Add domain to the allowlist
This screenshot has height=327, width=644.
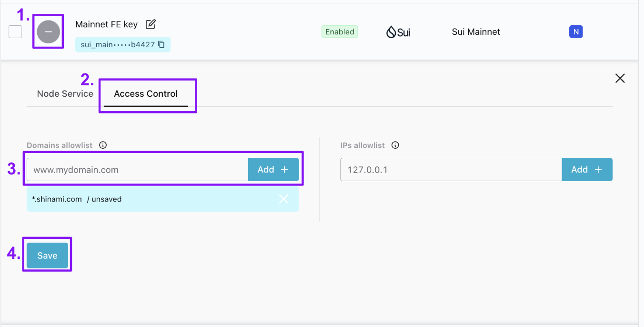click(273, 170)
